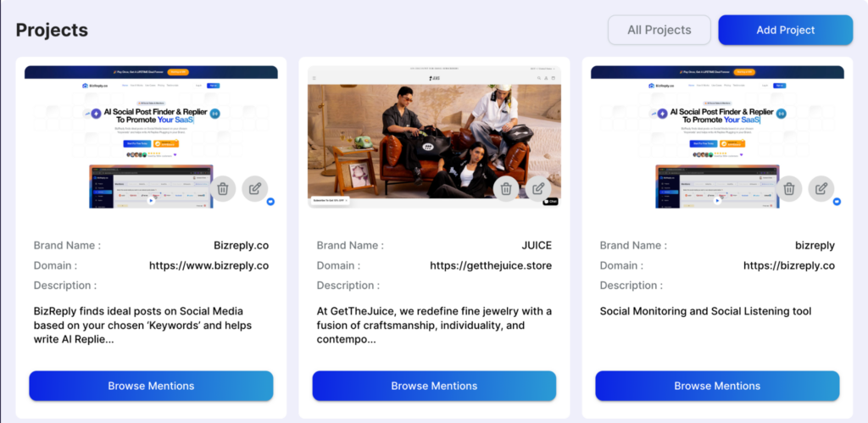Browse Mentions for the JUICE project
Screen dimensions: 868x423
click(x=434, y=386)
